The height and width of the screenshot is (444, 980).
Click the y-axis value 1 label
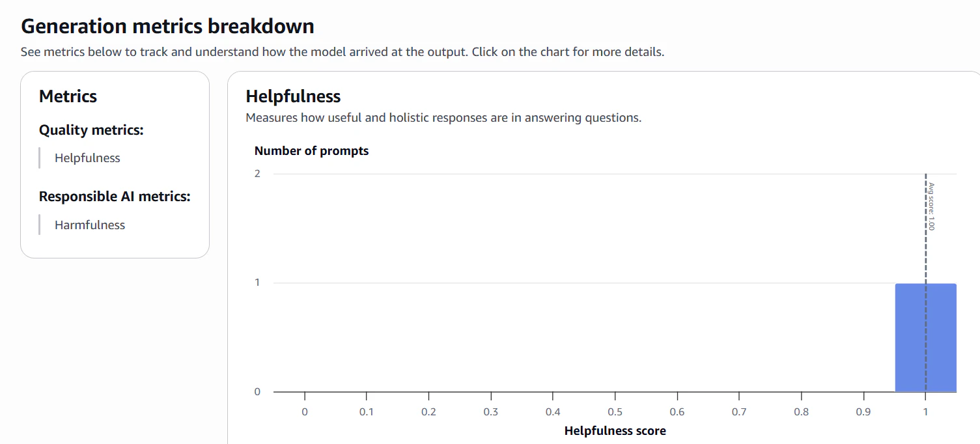(x=257, y=283)
